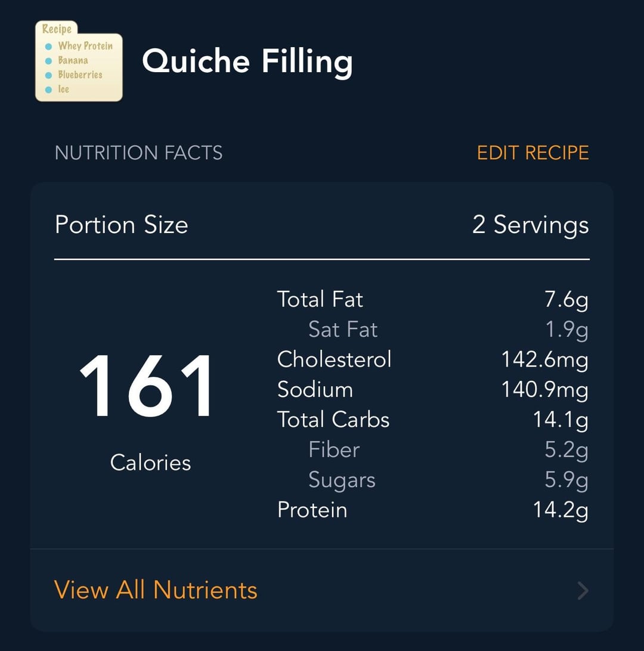
Task: Tap the Protein nutrient label
Action: [312, 510]
